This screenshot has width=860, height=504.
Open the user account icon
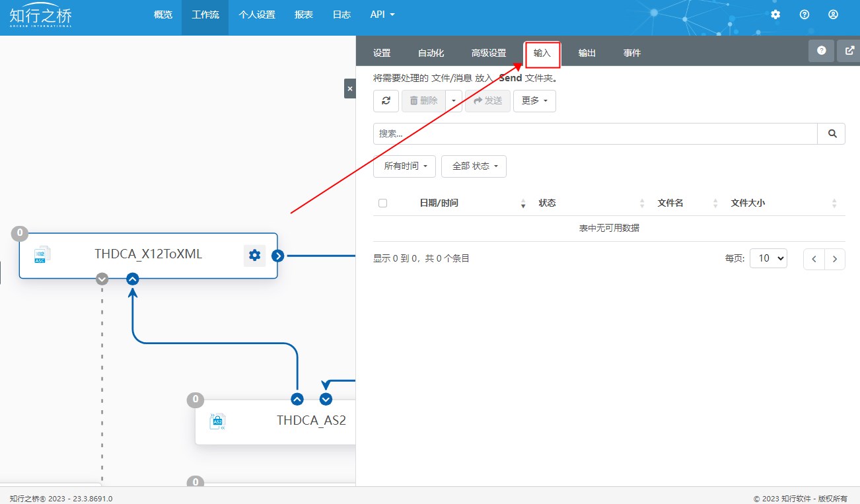(833, 15)
